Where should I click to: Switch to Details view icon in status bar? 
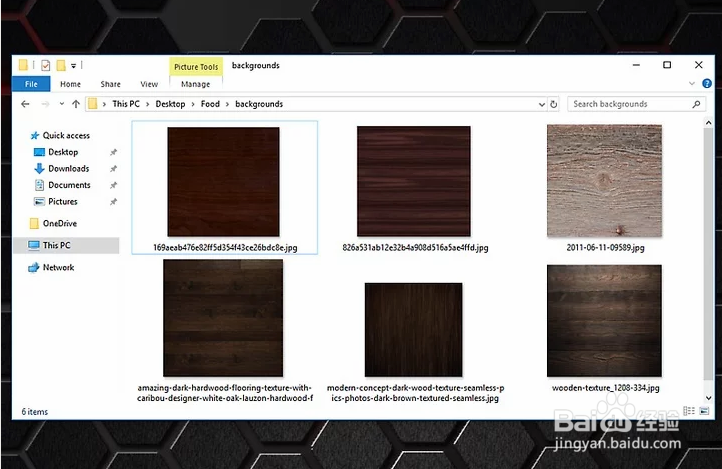point(689,411)
